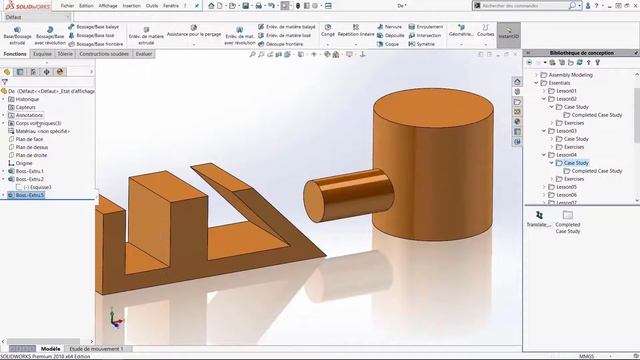The height and width of the screenshot is (360, 640).
Task: Click the refresh icon in Bibliothèque de conception
Action: click(x=580, y=62)
